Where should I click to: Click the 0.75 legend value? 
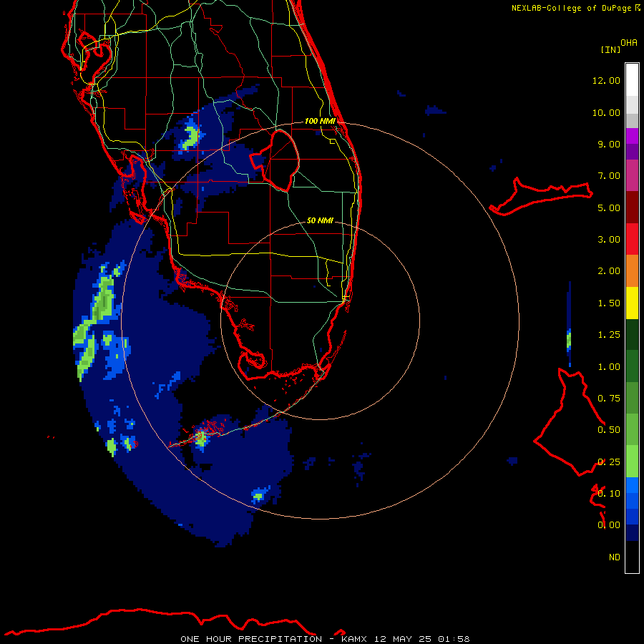point(609,399)
